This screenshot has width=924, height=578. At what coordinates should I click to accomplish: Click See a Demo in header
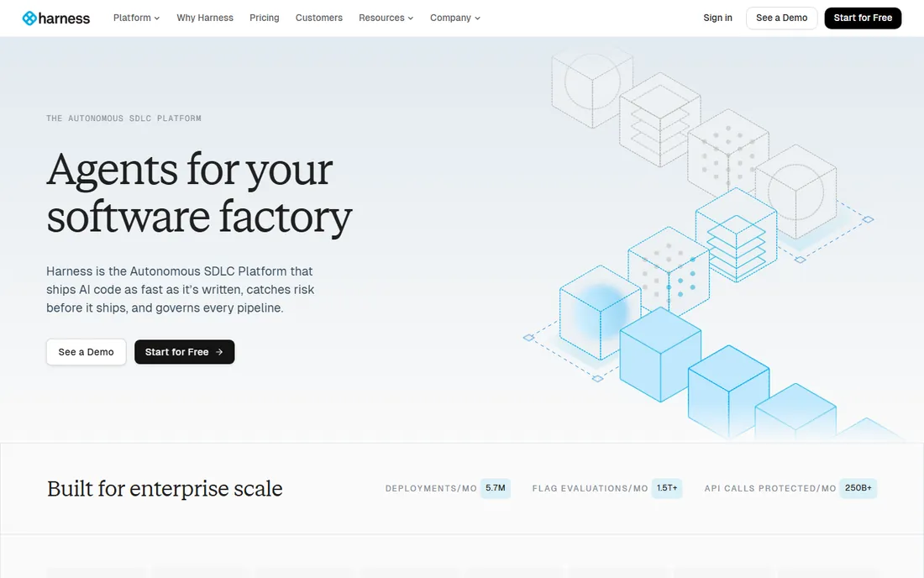point(781,18)
